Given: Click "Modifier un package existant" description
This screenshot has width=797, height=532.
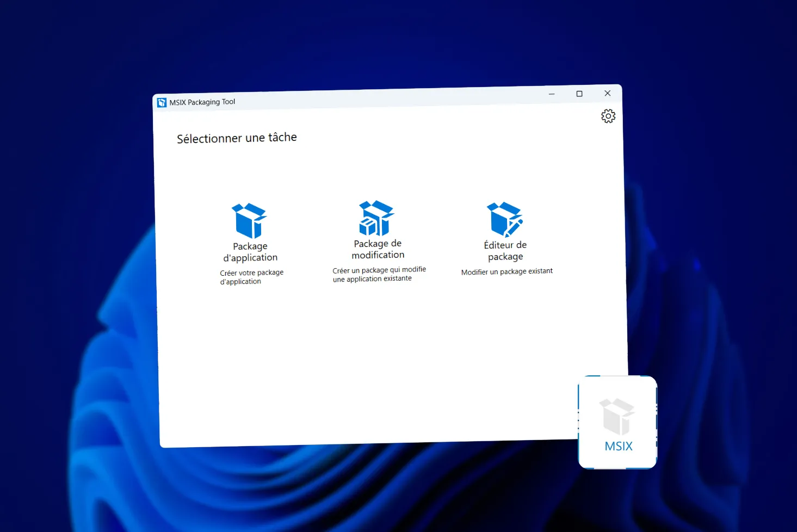Looking at the screenshot, I should [x=507, y=271].
